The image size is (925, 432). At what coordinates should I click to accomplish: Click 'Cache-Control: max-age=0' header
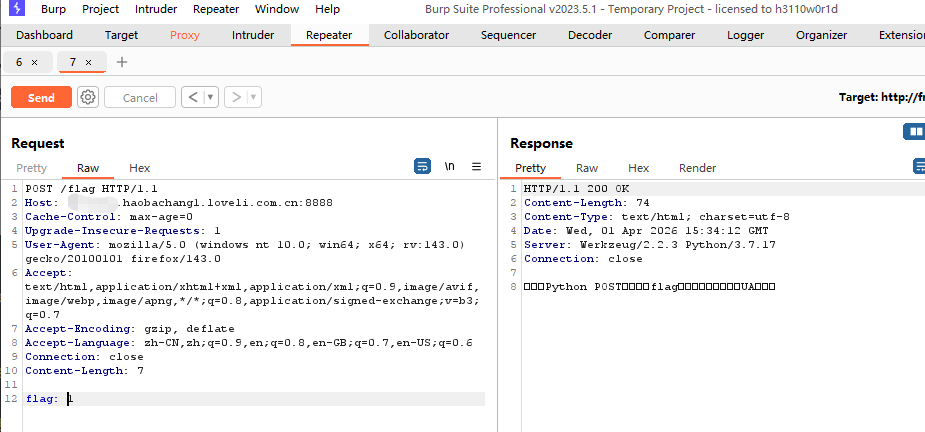coord(109,217)
